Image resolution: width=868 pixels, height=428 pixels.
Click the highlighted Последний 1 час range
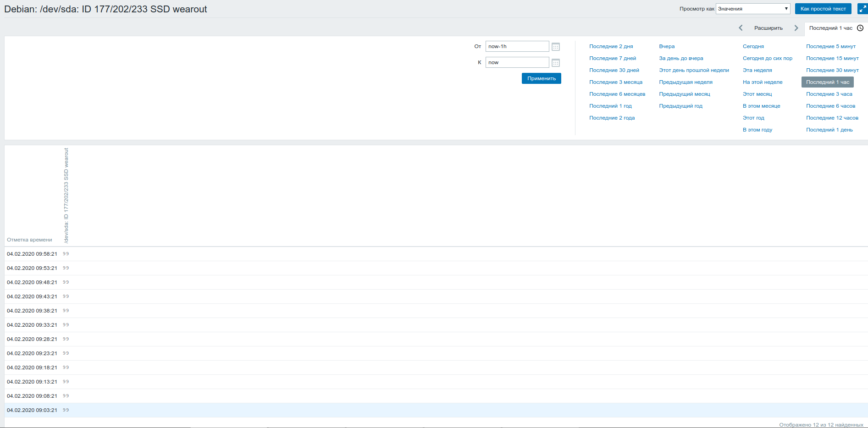tap(828, 82)
